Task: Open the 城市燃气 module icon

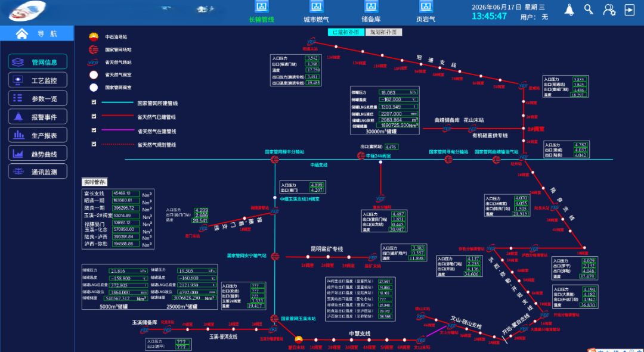Action: coord(316,6)
